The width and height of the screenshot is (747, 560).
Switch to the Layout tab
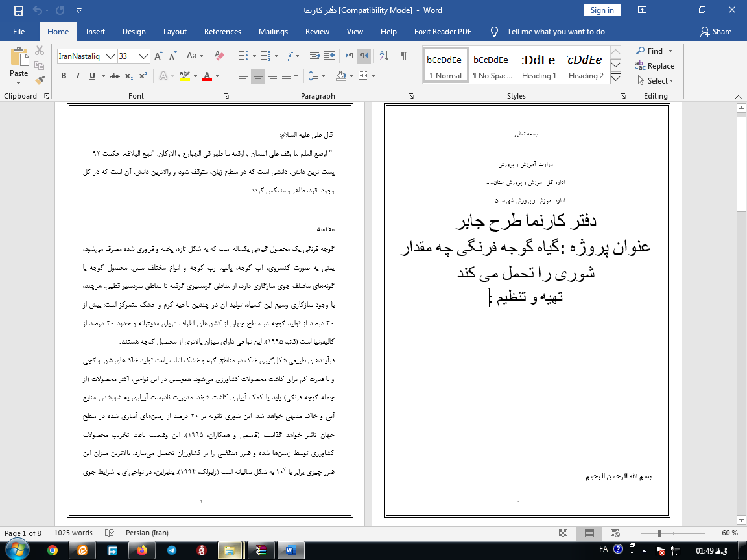(174, 32)
